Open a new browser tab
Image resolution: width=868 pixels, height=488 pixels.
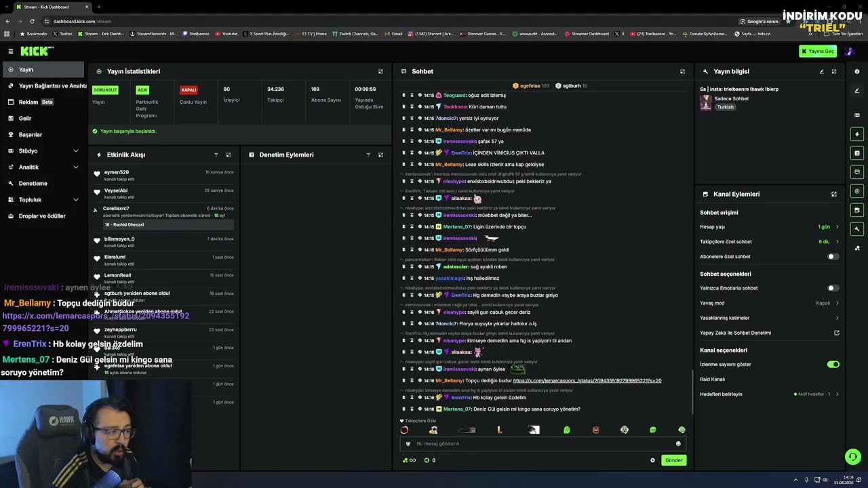(98, 7)
